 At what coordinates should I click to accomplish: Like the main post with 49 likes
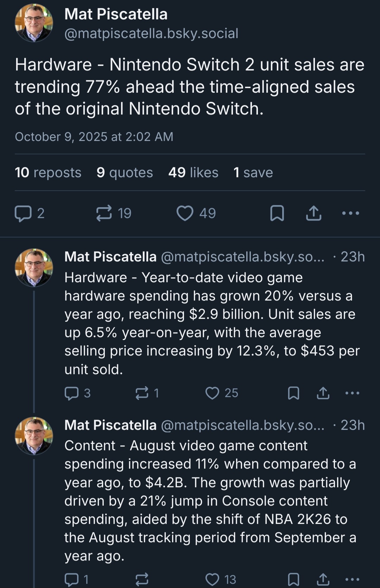tap(185, 213)
